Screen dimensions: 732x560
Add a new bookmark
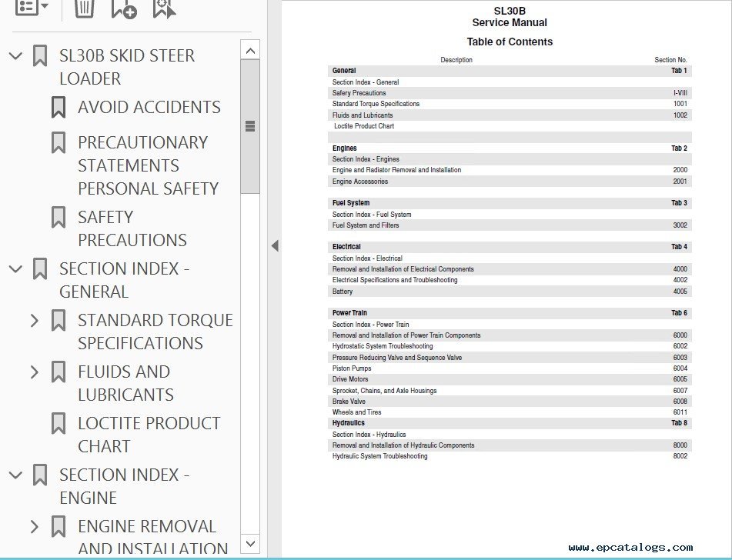pyautogui.click(x=124, y=9)
